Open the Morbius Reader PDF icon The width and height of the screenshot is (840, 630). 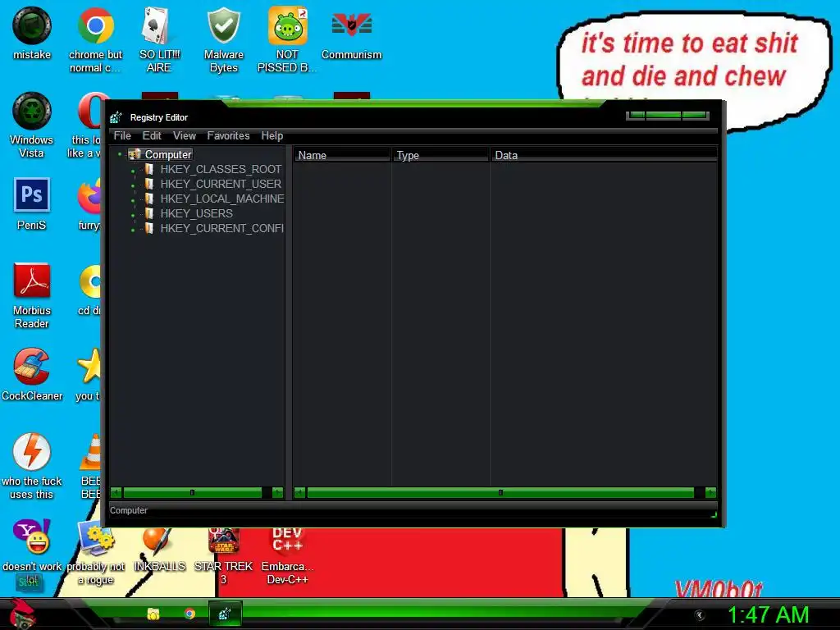click(x=32, y=295)
